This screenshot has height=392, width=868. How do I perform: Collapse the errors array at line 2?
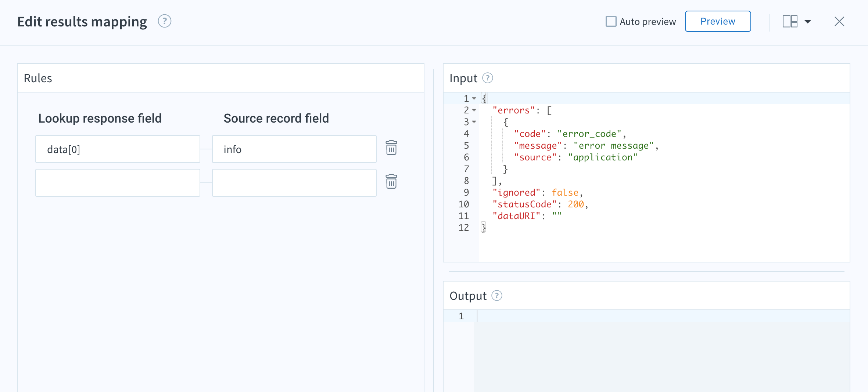point(474,110)
